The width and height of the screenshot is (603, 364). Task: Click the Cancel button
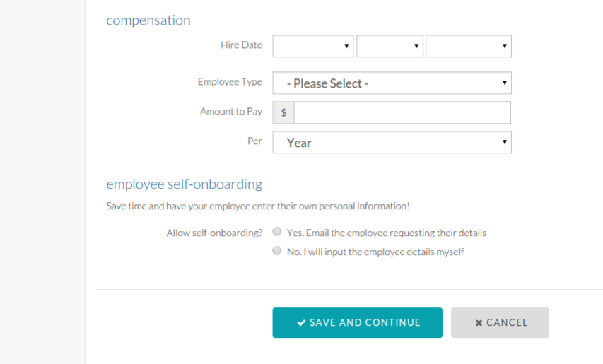tap(500, 322)
